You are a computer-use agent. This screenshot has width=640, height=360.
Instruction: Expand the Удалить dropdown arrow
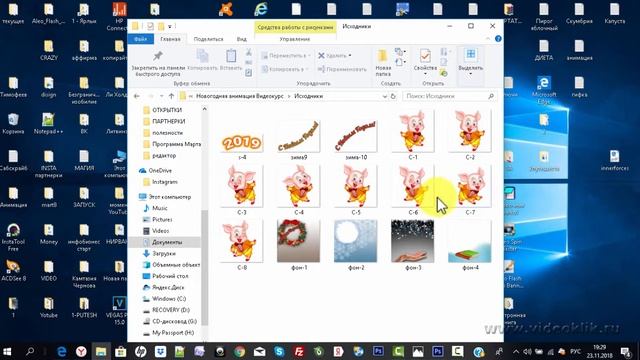pyautogui.click(x=350, y=56)
